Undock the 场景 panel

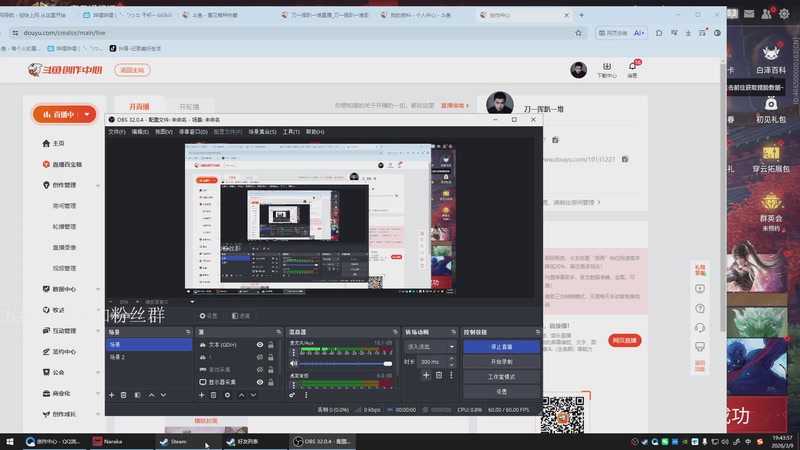pos(188,332)
